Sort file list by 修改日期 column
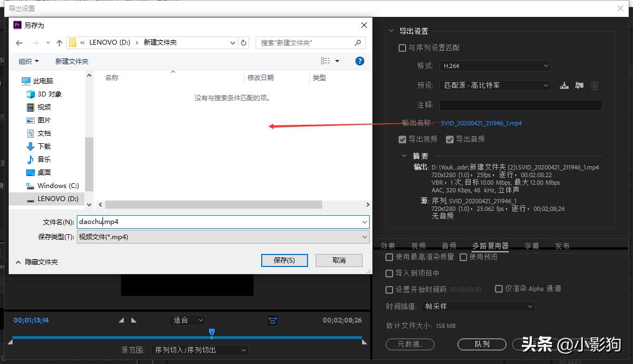The image size is (633, 364). (261, 77)
